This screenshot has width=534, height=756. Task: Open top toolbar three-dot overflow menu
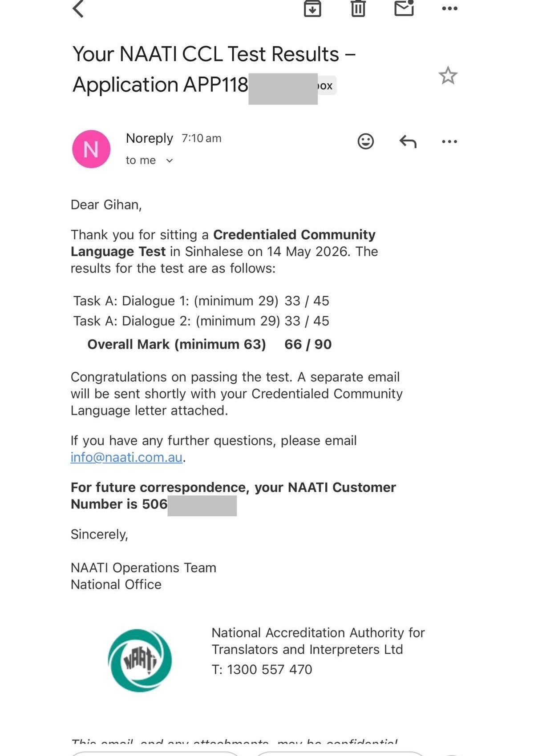(x=449, y=8)
